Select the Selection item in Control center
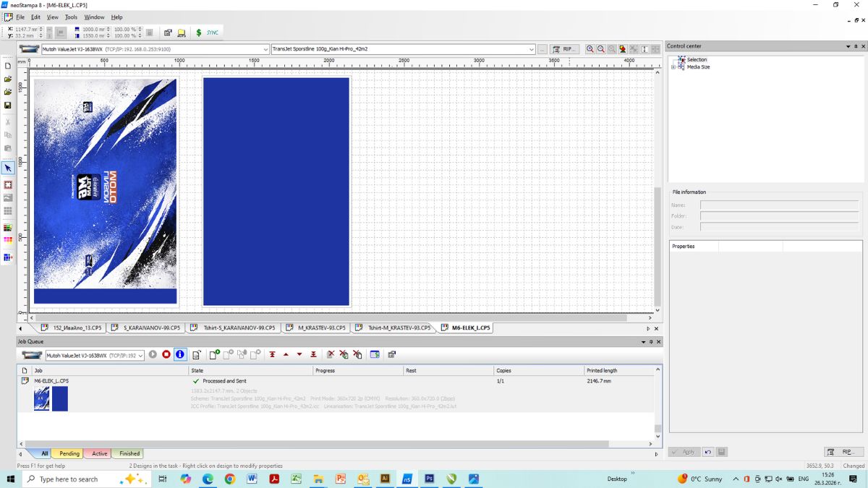 (697, 60)
